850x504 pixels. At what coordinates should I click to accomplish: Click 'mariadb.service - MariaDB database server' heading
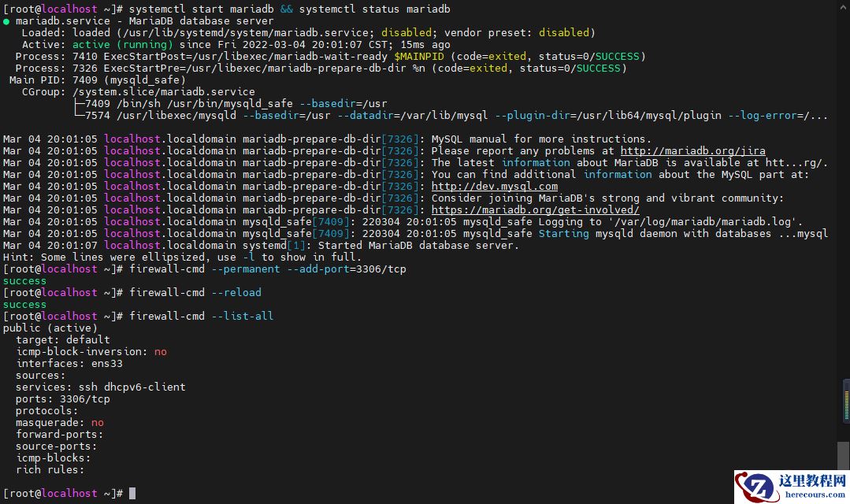(x=145, y=20)
